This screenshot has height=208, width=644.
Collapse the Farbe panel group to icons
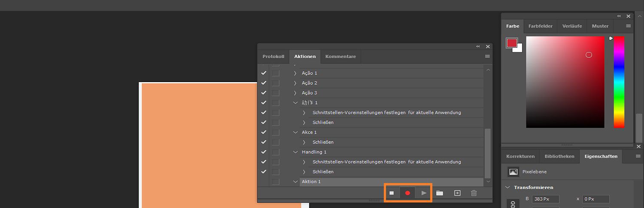click(619, 16)
